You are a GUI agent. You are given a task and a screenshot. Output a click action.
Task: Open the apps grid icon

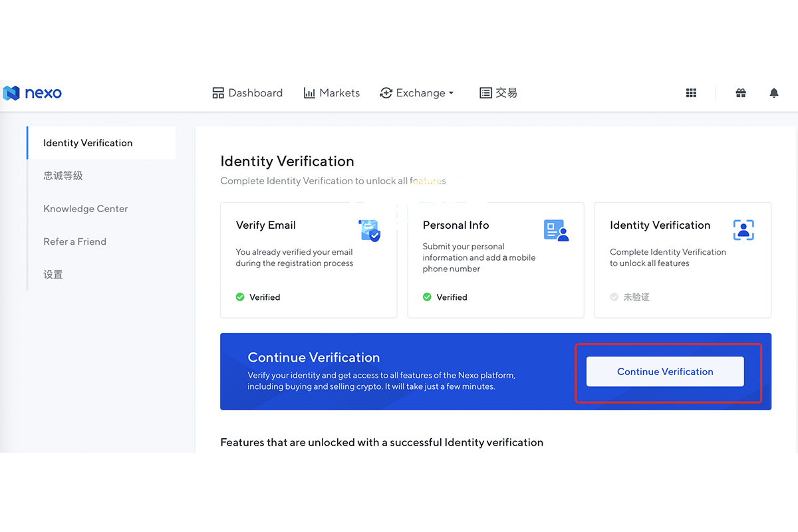[x=691, y=93]
